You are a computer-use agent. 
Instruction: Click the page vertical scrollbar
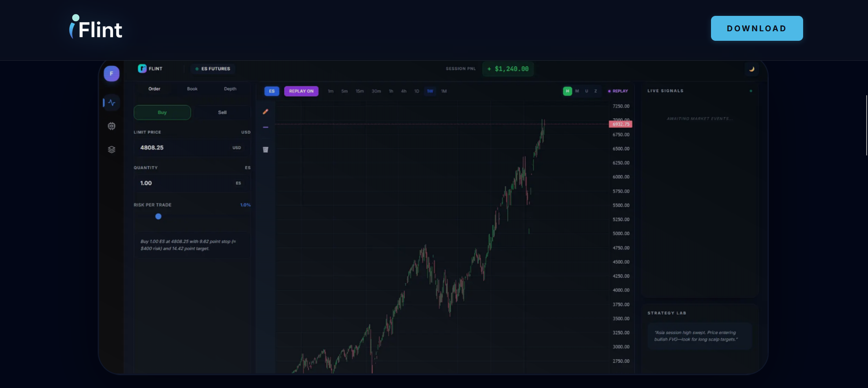(x=866, y=125)
